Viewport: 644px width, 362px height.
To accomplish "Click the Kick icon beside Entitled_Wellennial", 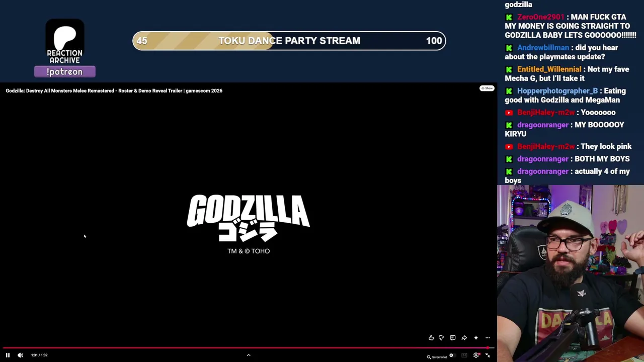I will (509, 69).
